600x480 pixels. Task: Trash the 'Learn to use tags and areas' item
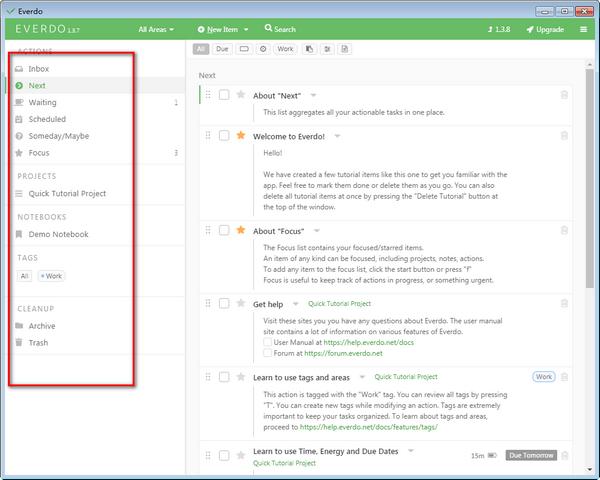(564, 377)
